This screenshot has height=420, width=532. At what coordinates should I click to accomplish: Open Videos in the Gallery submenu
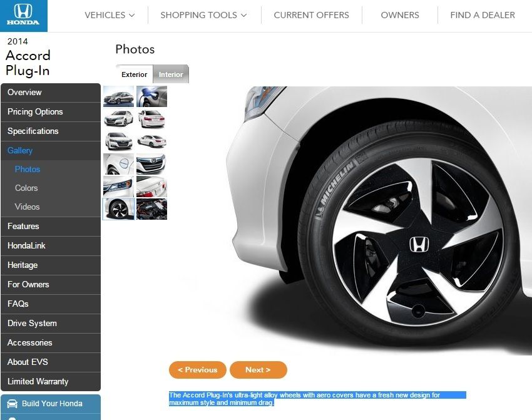pyautogui.click(x=27, y=207)
